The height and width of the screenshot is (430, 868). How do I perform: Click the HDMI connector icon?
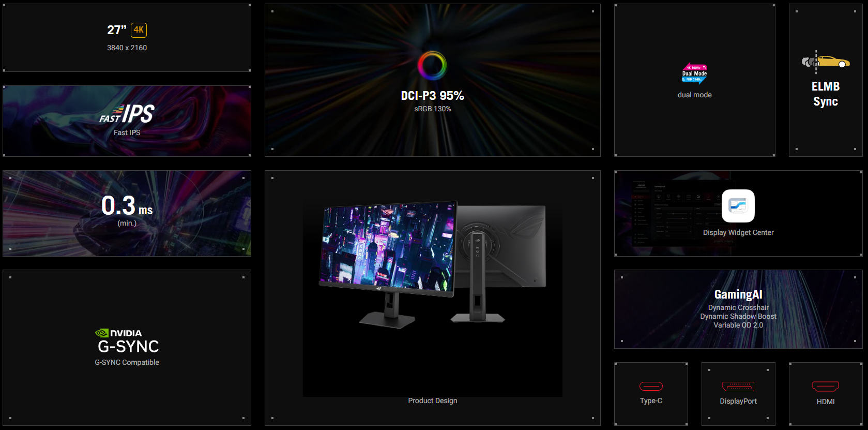(826, 386)
